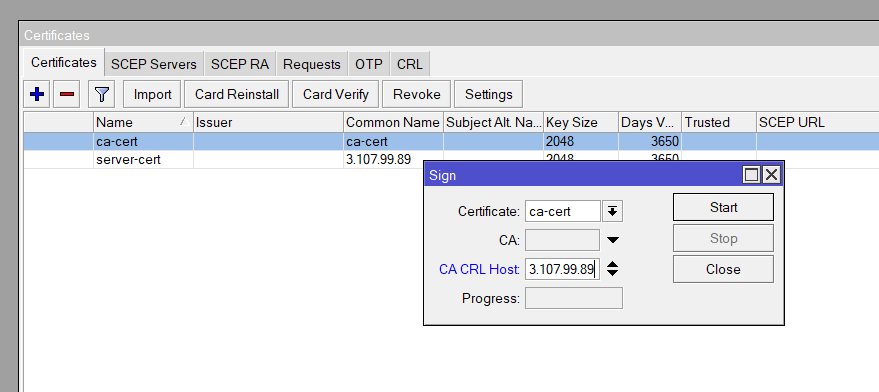This screenshot has height=392, width=879.
Task: Click the CA CRL Host input field
Action: pyautogui.click(x=563, y=269)
